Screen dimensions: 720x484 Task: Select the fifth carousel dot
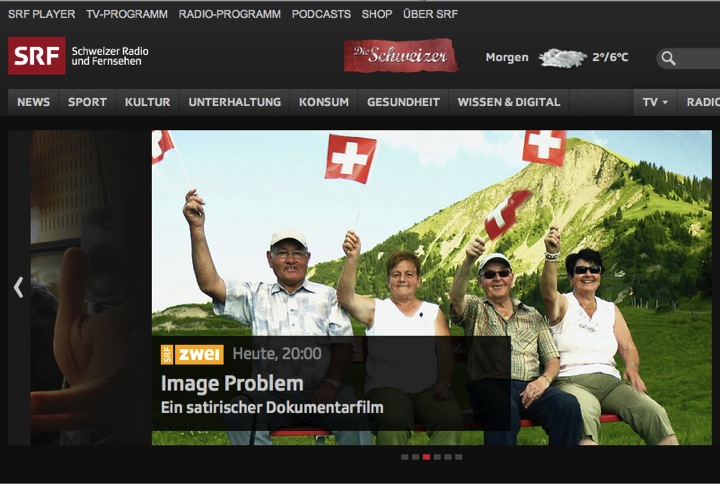click(448, 457)
